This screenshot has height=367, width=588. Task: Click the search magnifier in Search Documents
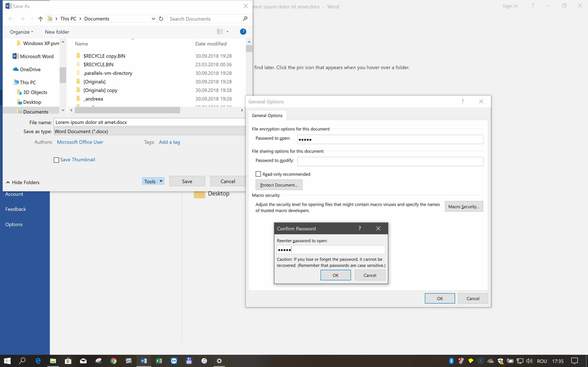(x=245, y=19)
